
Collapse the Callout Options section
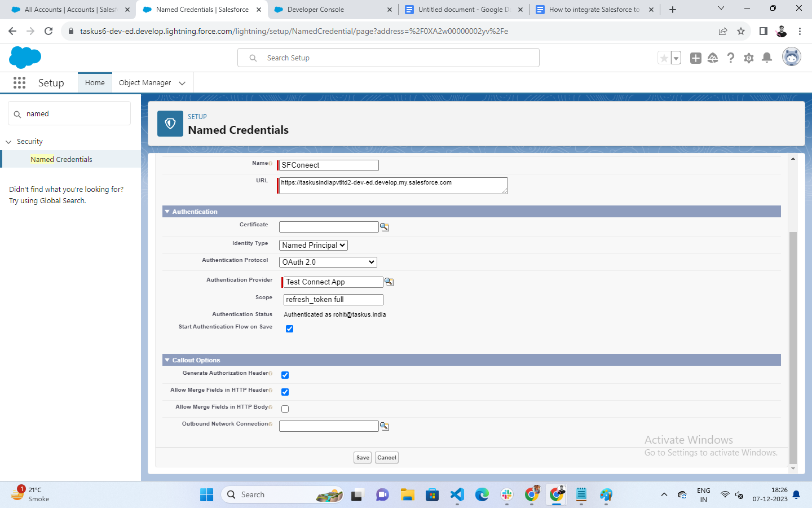(x=167, y=360)
